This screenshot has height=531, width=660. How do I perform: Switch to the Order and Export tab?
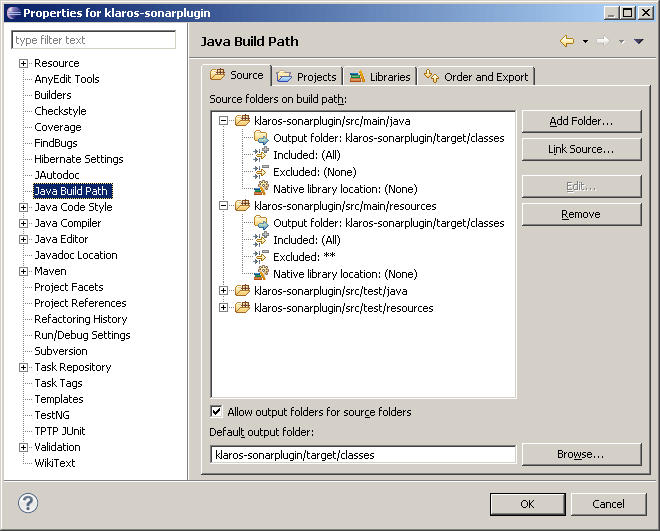(x=476, y=77)
